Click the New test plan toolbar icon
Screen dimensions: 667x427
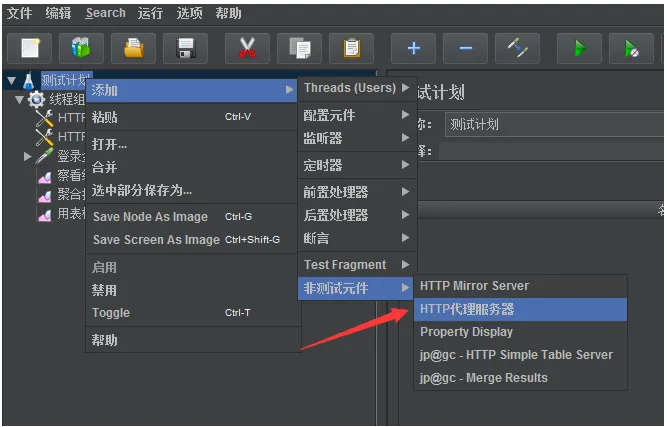pos(29,48)
